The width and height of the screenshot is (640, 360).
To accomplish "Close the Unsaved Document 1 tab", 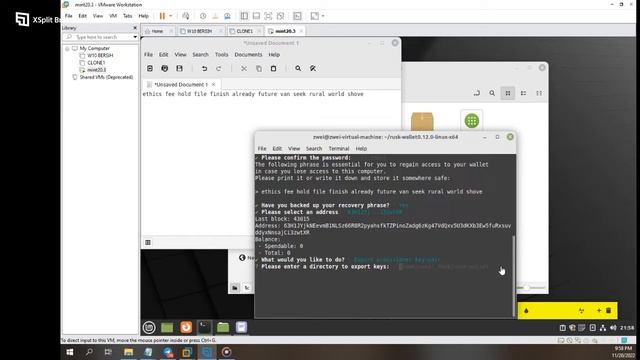I will [213, 84].
